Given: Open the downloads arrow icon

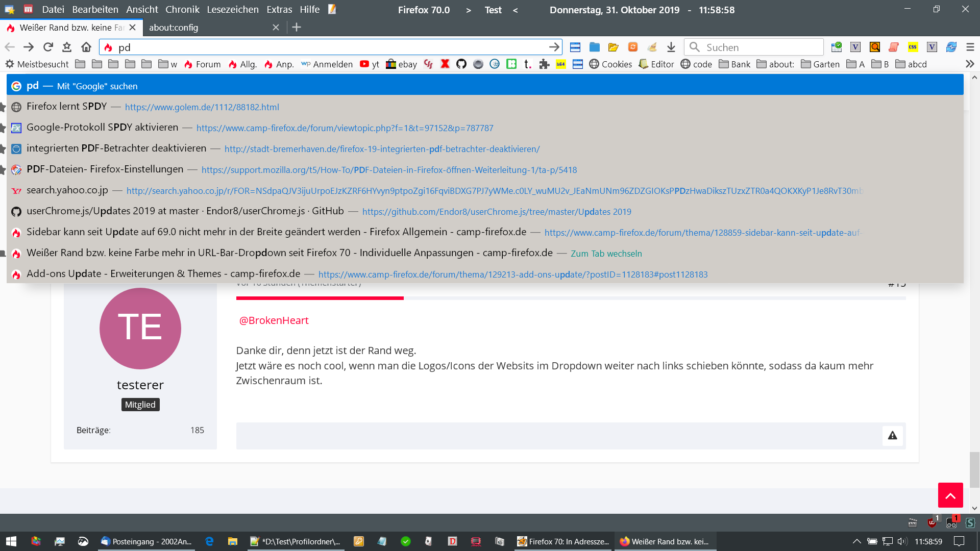Looking at the screenshot, I should tap(671, 47).
